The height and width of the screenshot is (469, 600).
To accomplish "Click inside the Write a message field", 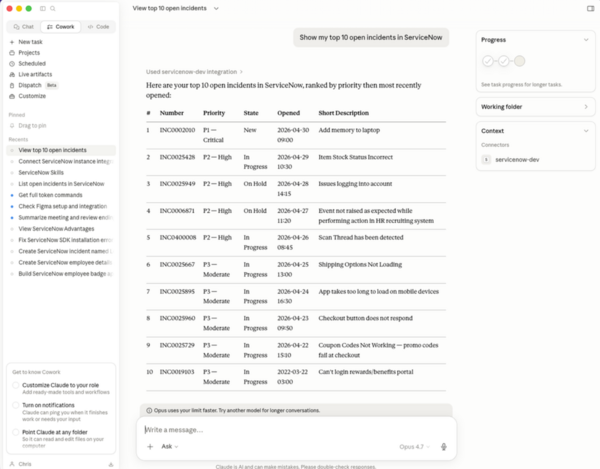I will point(296,430).
